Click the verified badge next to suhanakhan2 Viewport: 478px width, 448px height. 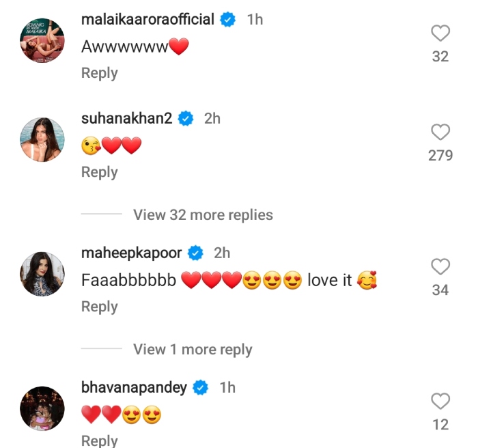point(185,119)
